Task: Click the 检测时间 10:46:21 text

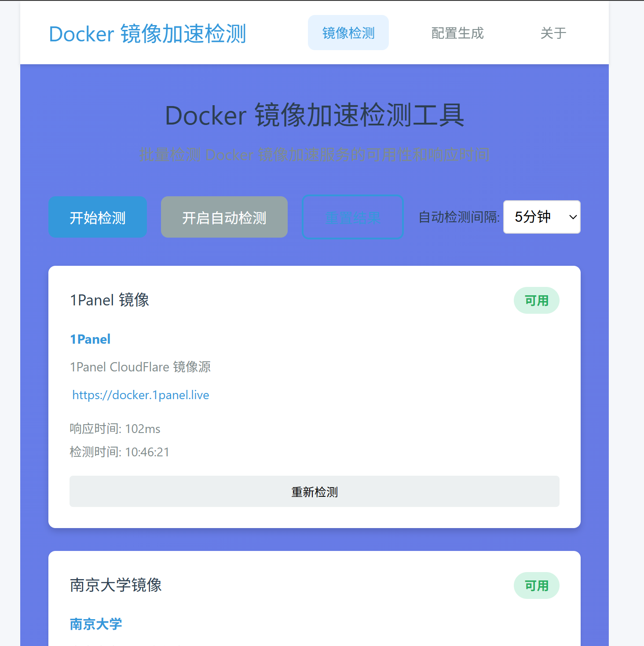Action: [120, 452]
